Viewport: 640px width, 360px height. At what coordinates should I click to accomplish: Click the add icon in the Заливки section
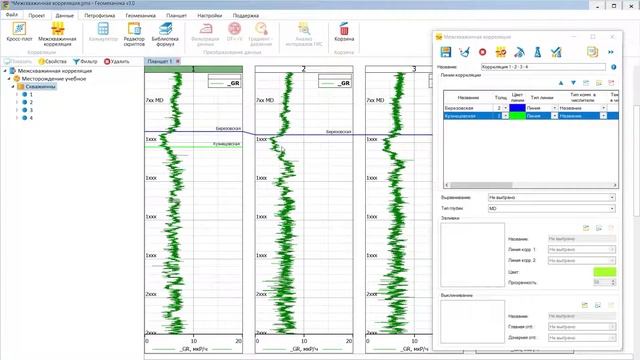(586, 228)
